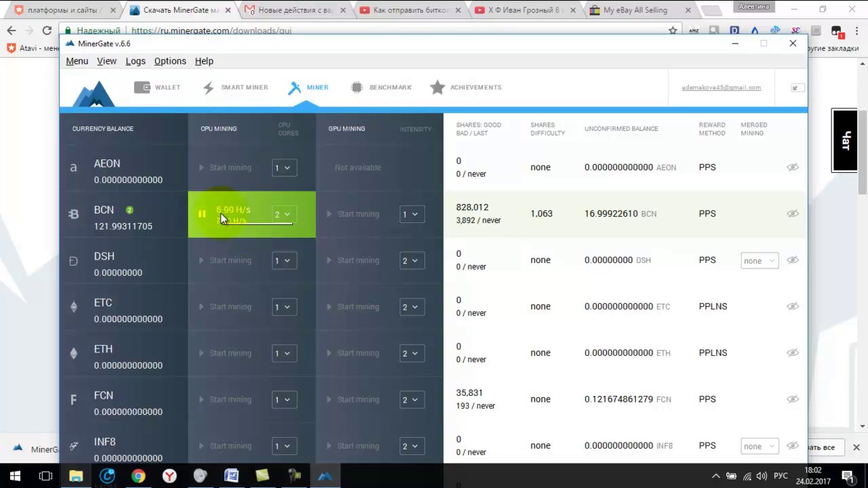
Task: Switch to My eBay All Selling tab
Action: (641, 10)
